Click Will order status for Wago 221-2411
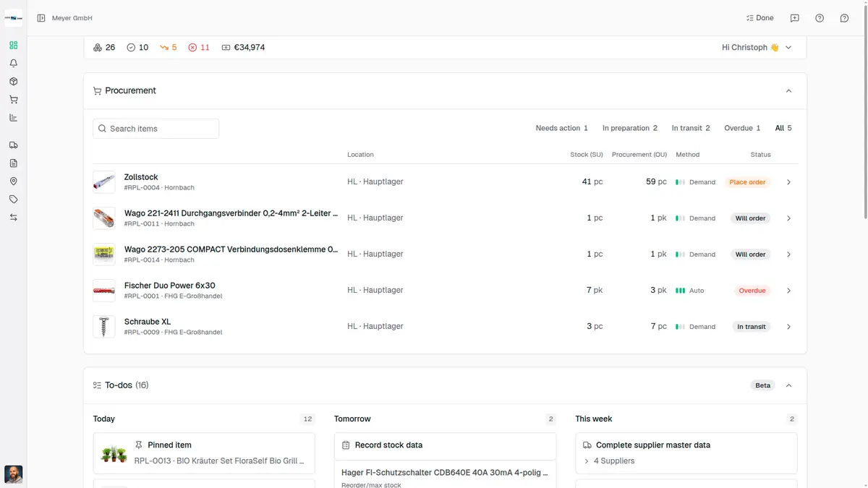Screen dimensions: 868x488 click(750, 218)
